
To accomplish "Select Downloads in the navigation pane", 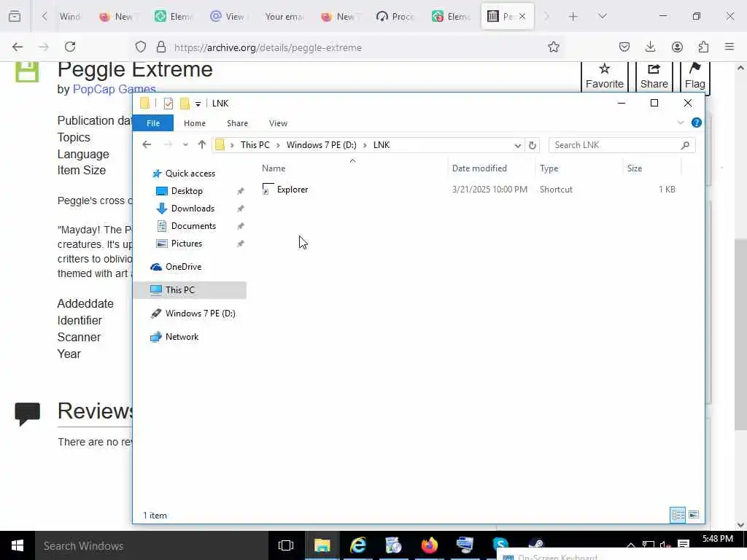I will point(193,209).
